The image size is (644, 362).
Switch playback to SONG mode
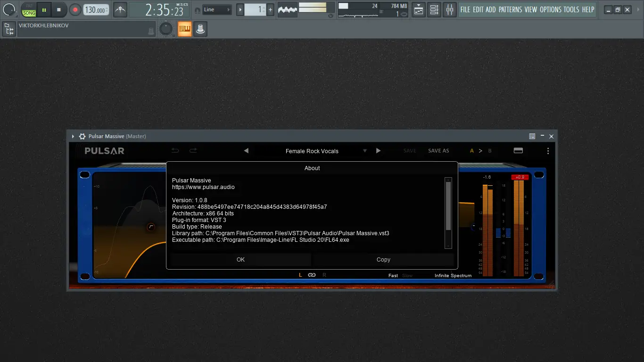[28, 12]
